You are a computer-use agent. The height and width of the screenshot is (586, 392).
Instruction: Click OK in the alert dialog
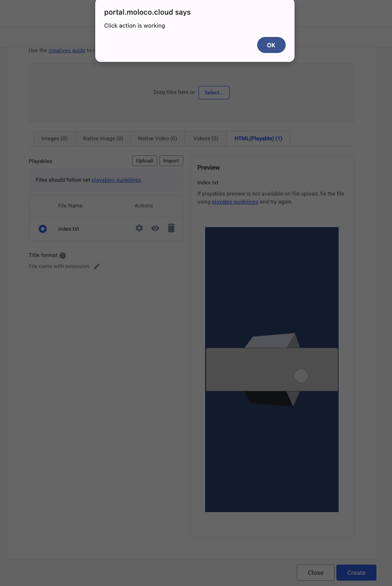[271, 45]
